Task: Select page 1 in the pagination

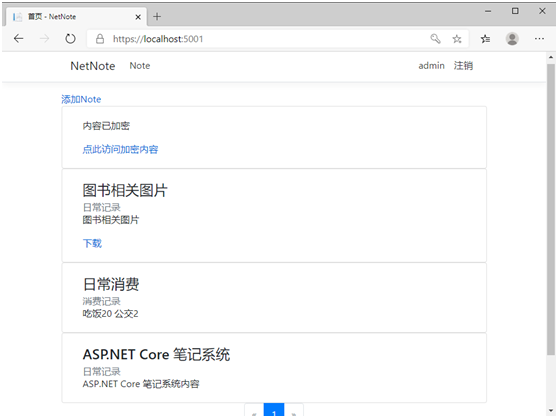Action: pos(274,411)
